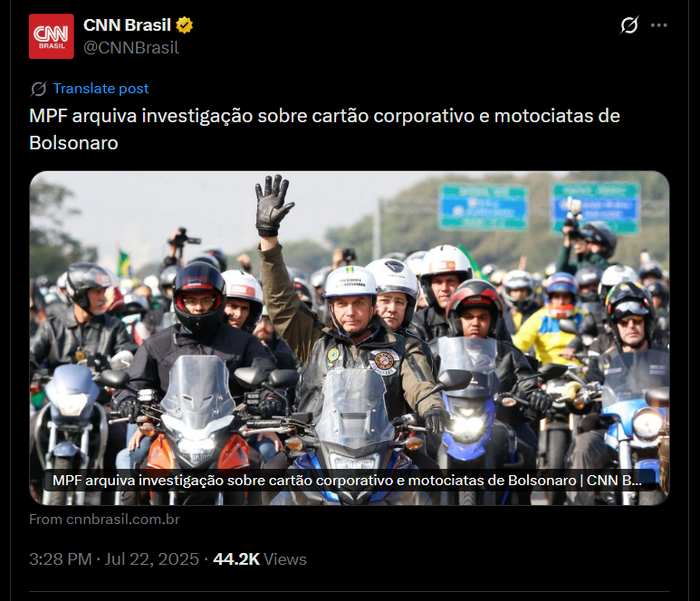Click the CNN Brasil profile avatar
This screenshot has height=601, width=700.
point(52,36)
